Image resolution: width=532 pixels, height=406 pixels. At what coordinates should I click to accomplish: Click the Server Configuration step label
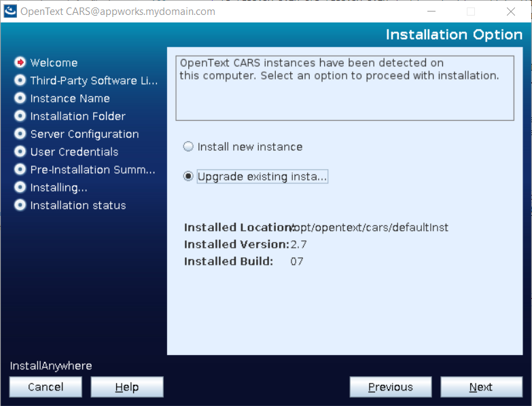pos(84,134)
